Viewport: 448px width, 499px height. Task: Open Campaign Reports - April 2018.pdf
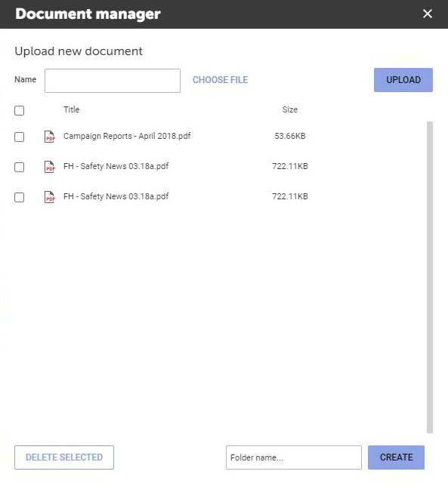coord(127,136)
